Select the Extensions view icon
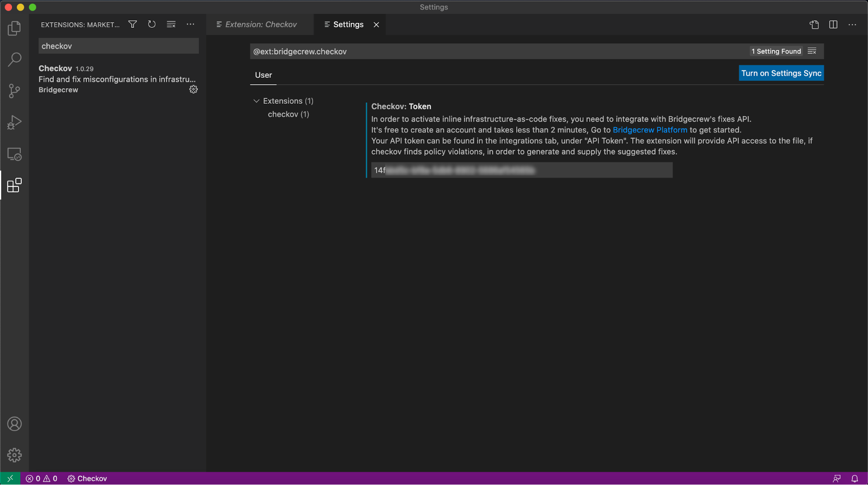Viewport: 868px width, 485px height. [14, 185]
